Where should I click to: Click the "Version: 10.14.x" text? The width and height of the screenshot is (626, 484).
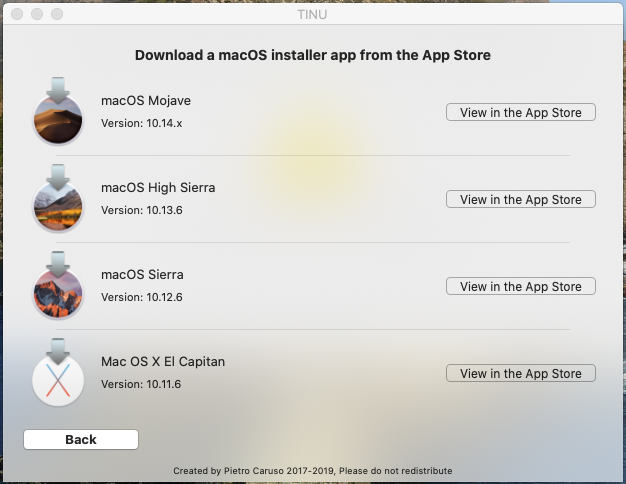pos(142,123)
